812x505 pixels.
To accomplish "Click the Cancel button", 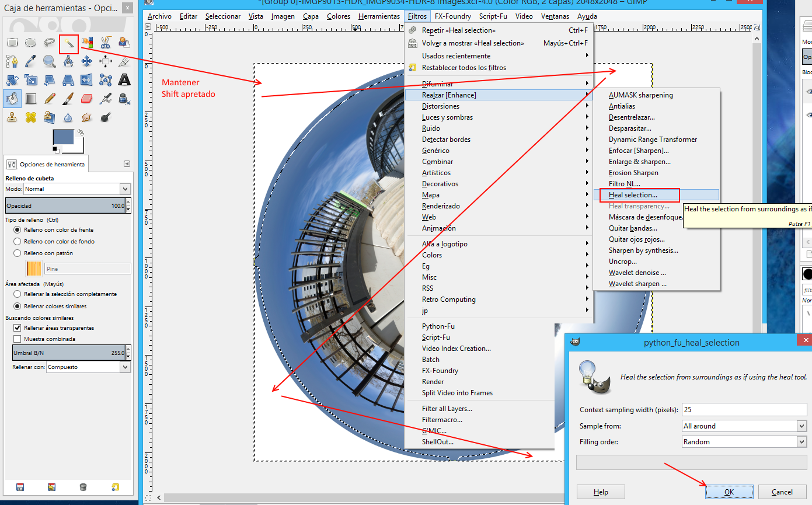I will click(x=782, y=492).
